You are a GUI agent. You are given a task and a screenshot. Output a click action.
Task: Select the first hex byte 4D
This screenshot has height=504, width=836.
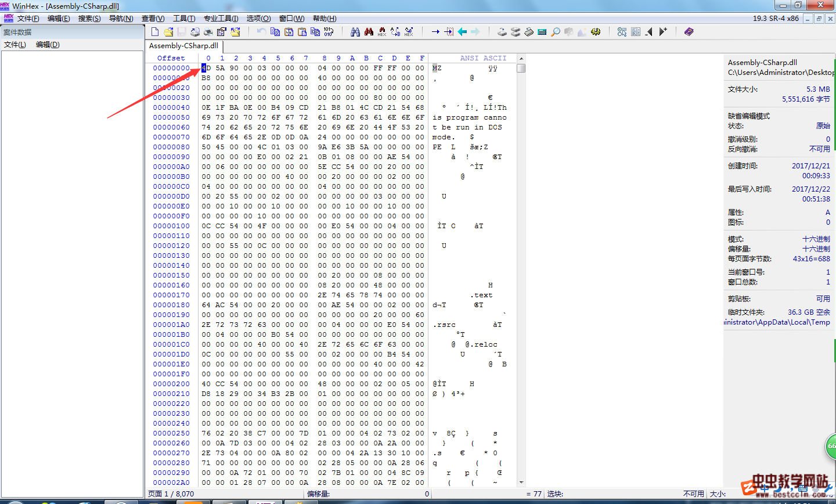(206, 68)
